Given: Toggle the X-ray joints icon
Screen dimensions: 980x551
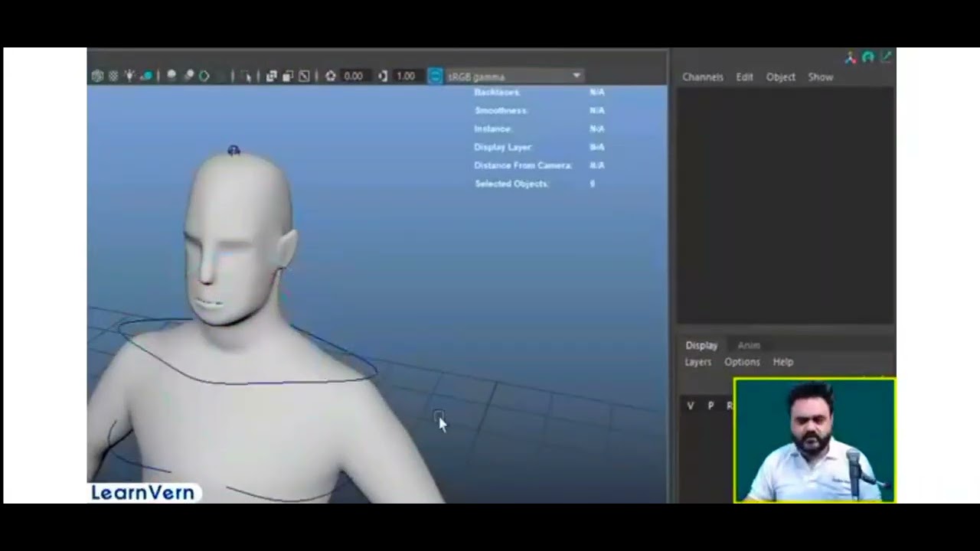Looking at the screenshot, I should (x=304, y=76).
